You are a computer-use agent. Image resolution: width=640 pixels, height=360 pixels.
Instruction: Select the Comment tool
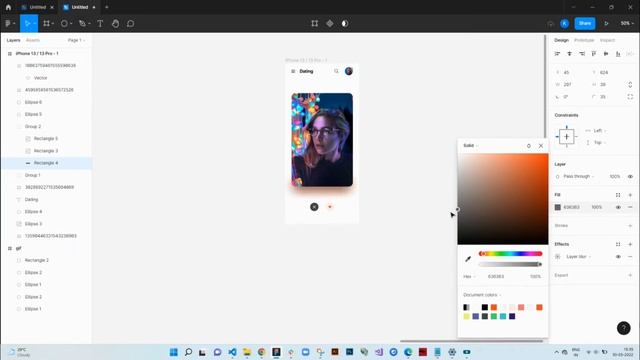pyautogui.click(x=131, y=23)
